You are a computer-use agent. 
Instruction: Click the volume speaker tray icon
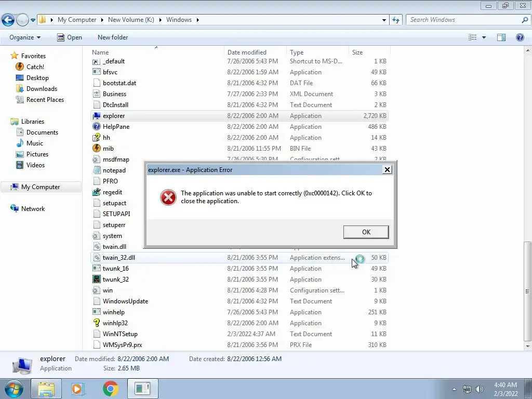click(480, 389)
